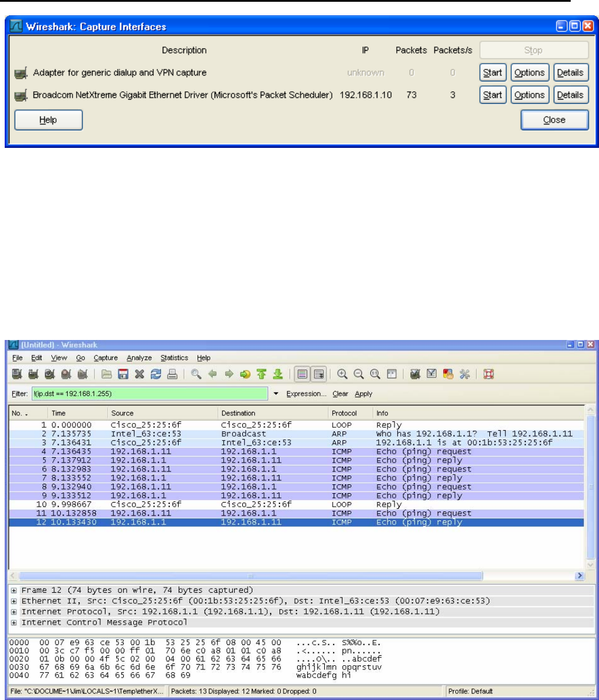Click Close in Capture Interfaces dialog

coord(554,120)
